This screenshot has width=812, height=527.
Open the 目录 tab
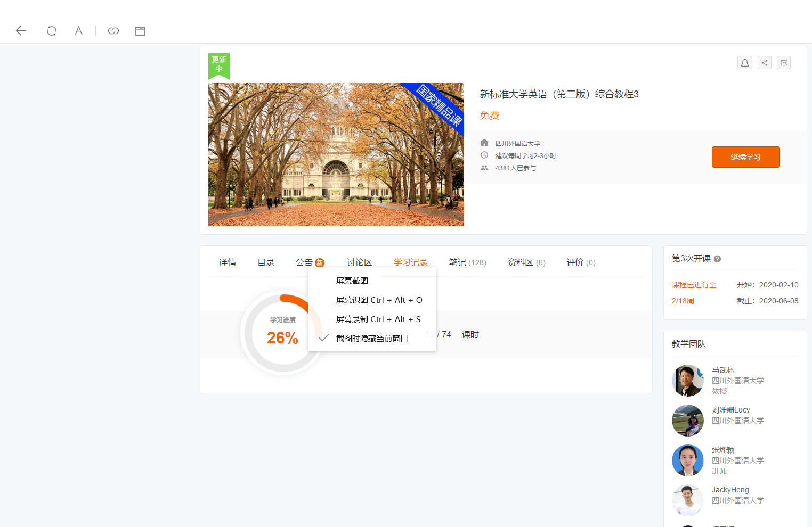tap(266, 262)
